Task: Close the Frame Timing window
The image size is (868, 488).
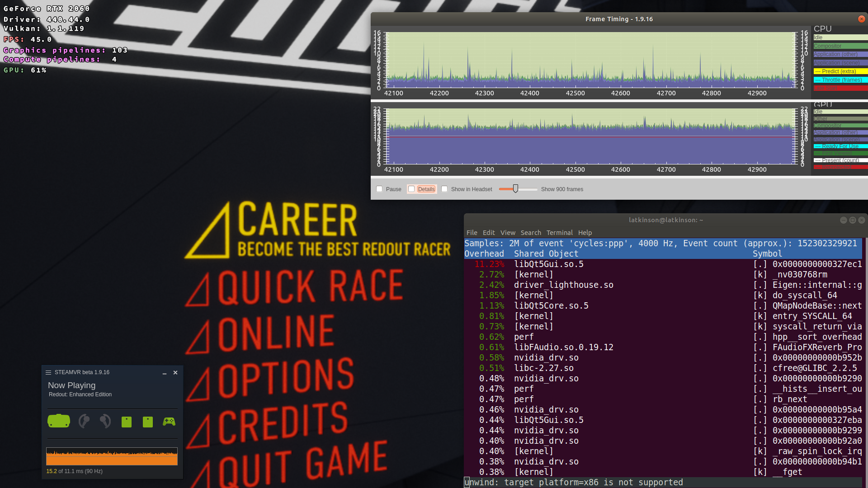Action: 862,19
